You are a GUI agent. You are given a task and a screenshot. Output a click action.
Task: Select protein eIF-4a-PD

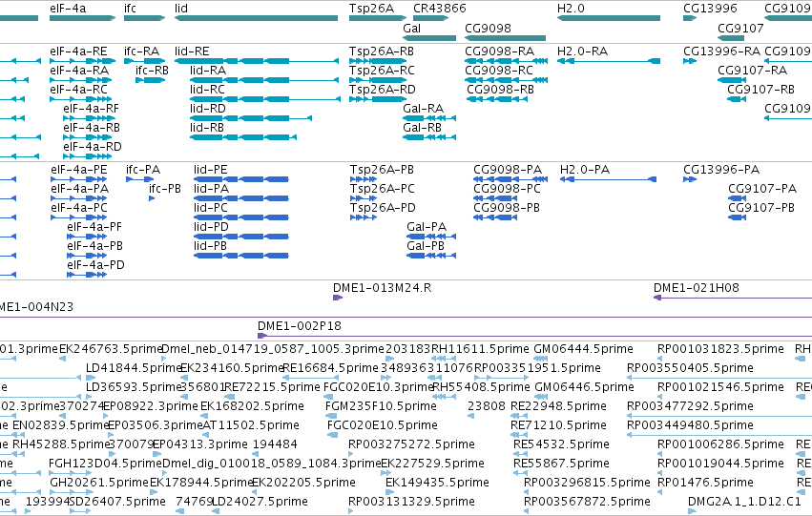pyautogui.click(x=87, y=275)
